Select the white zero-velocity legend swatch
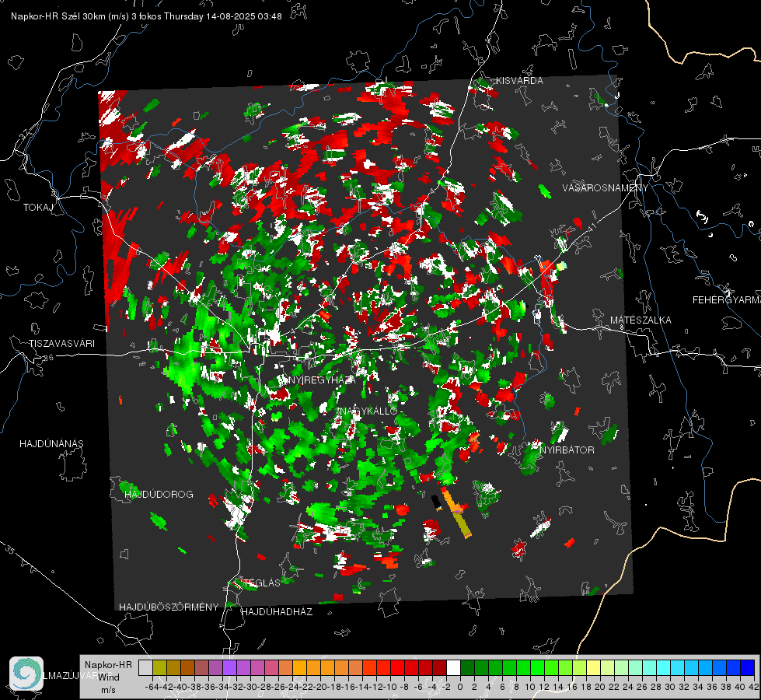The height and width of the screenshot is (700, 761). (453, 667)
